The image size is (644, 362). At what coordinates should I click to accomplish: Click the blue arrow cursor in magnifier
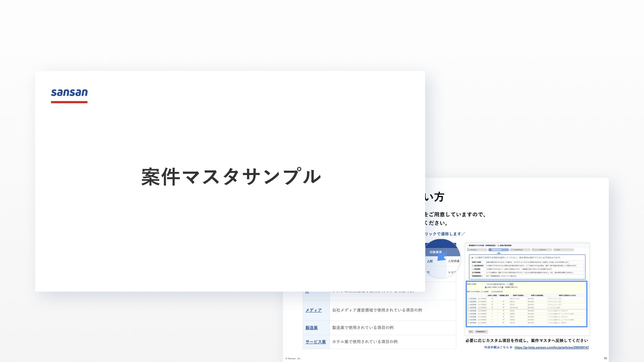(442, 256)
